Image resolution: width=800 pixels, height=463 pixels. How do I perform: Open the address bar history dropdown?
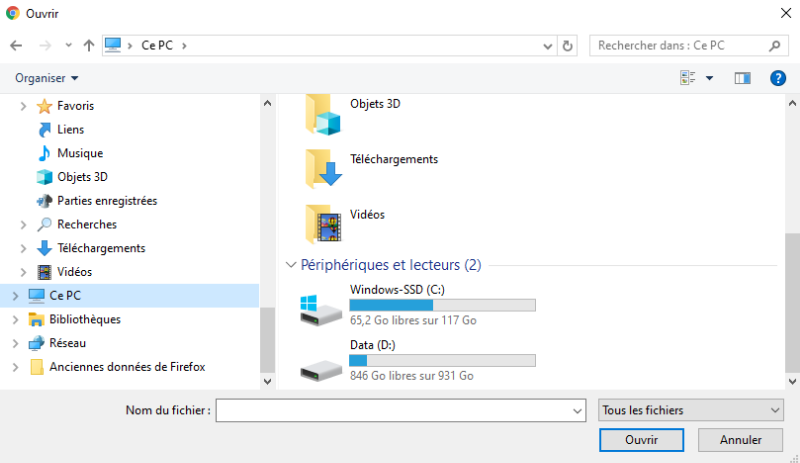click(547, 46)
